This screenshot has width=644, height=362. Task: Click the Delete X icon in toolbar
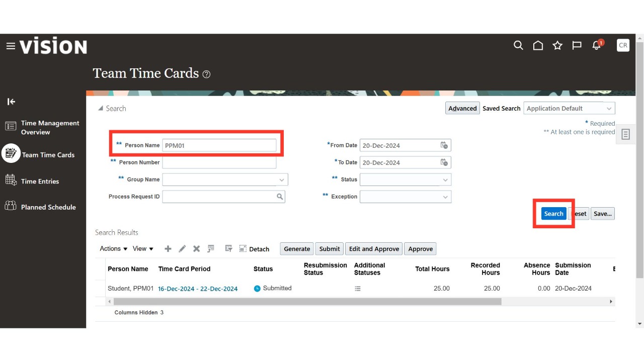click(197, 249)
